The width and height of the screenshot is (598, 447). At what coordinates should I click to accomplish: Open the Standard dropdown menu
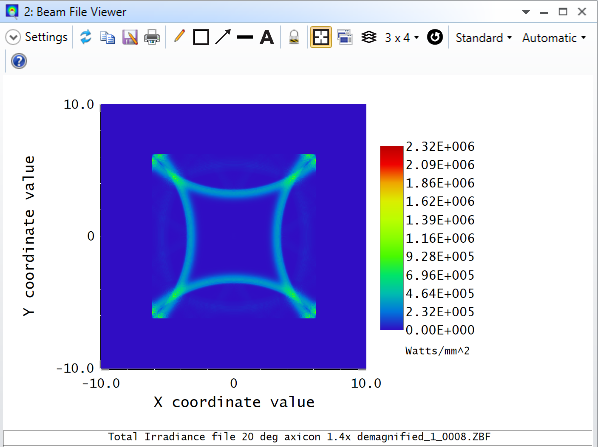click(484, 38)
